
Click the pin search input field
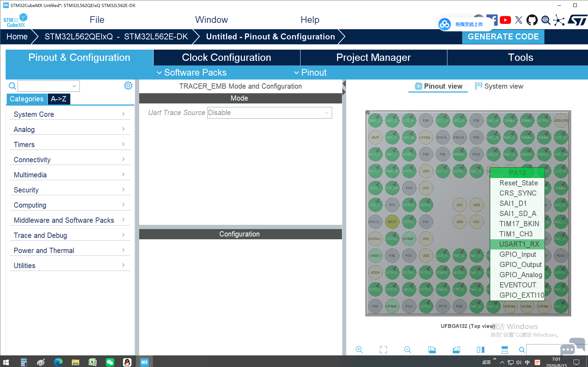click(x=544, y=349)
